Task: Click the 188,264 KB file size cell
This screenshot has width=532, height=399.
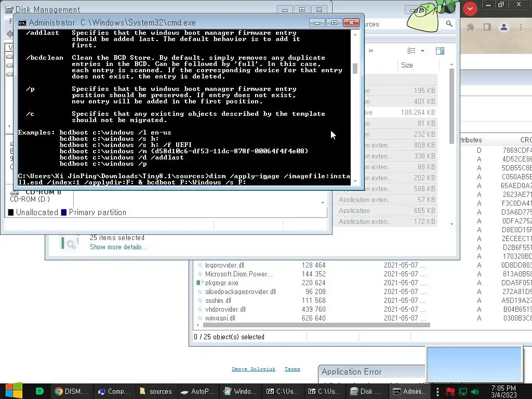Action: tap(418, 112)
